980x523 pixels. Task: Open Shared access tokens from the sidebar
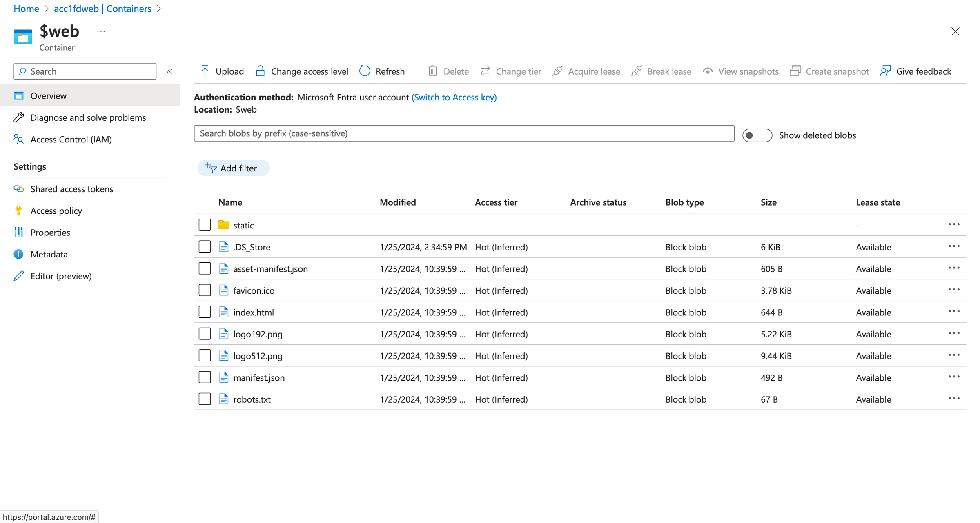click(x=72, y=189)
